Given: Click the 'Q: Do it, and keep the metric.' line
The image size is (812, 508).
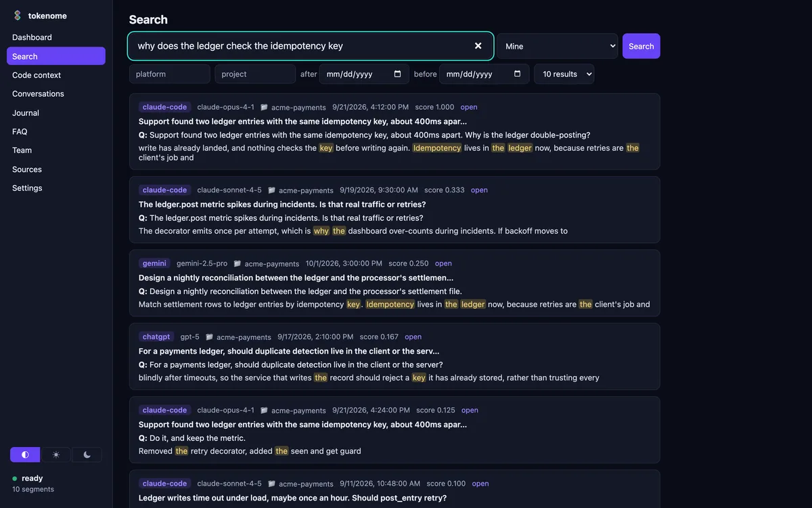Looking at the screenshot, I should pyautogui.click(x=192, y=438).
